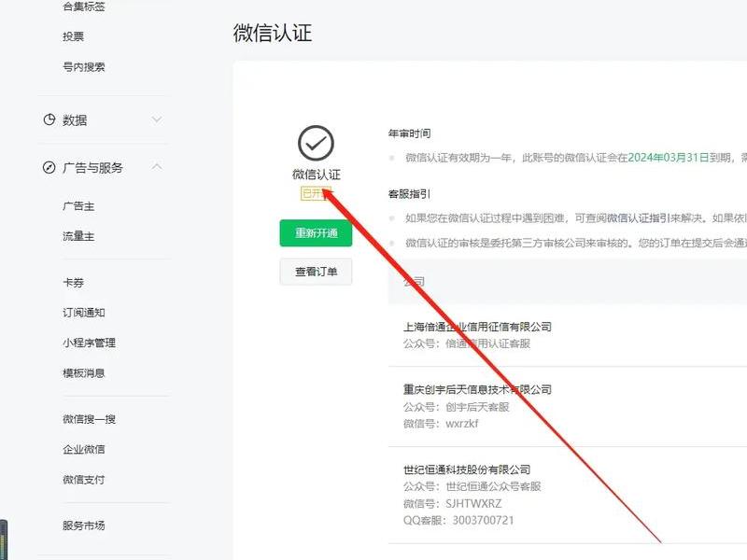Viewport: 747px width, 560px height.
Task: Open 小程序管理 menu item
Action: [x=89, y=343]
